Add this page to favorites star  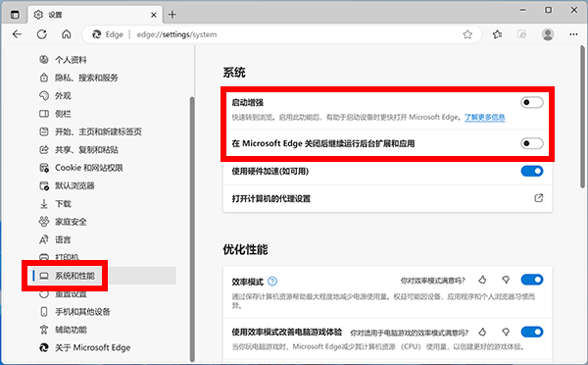click(467, 34)
